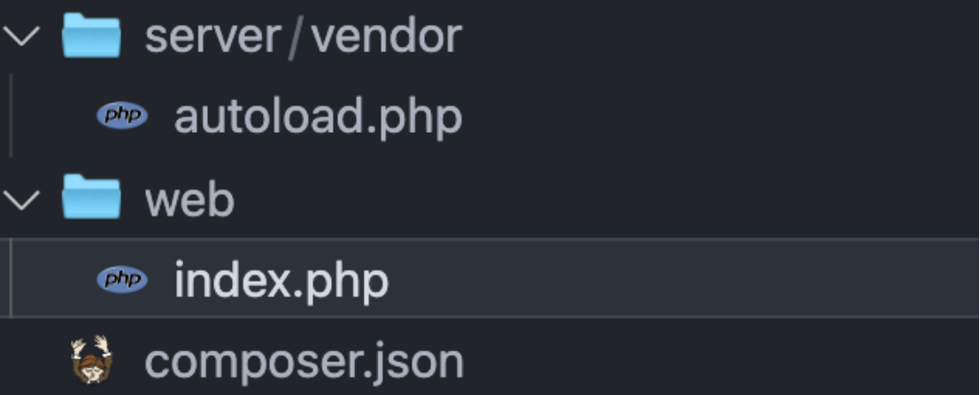Click the indent guide left of autoload.php
980x395 pixels.
tap(11, 116)
